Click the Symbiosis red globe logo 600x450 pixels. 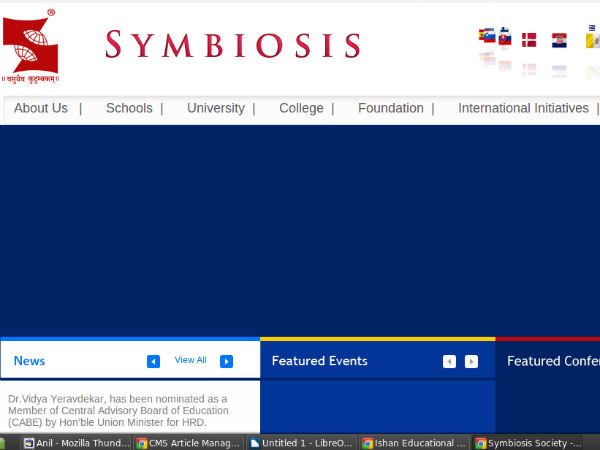(30, 46)
